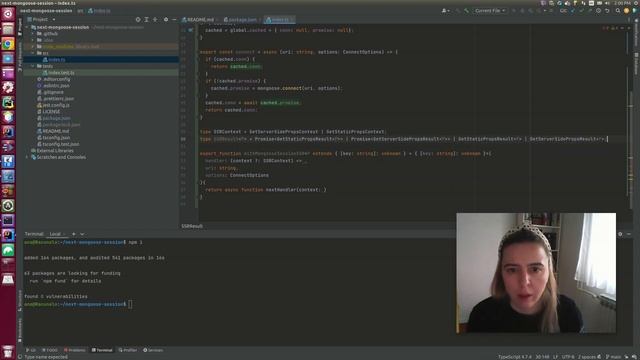Click the build hammer icon

(467, 11)
